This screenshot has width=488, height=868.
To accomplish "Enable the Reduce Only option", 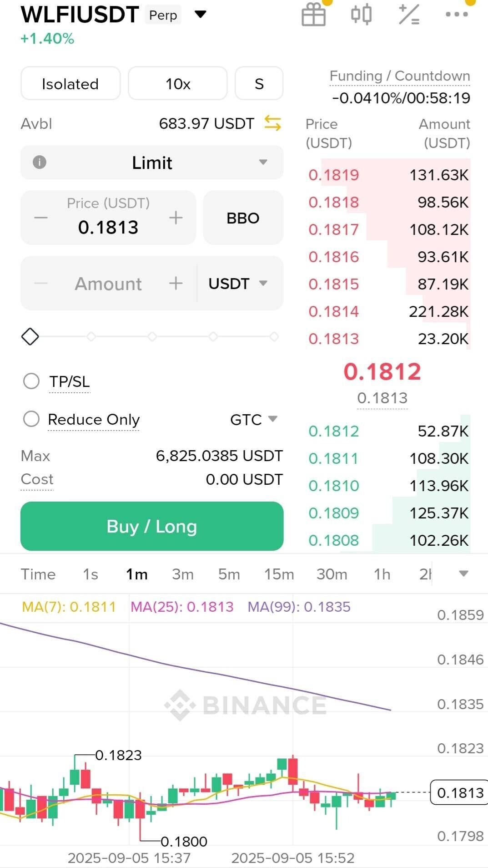I will (31, 419).
